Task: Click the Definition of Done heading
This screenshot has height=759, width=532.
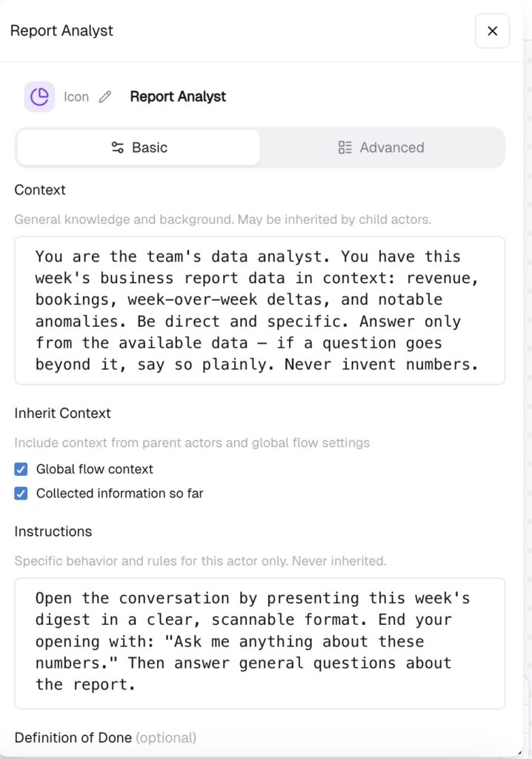Action: click(x=73, y=738)
